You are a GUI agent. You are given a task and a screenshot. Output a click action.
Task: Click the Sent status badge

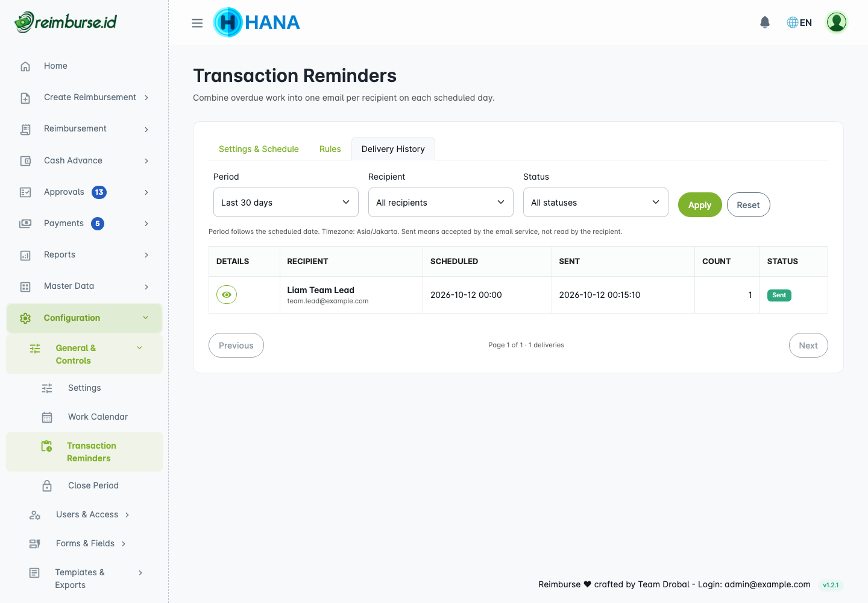point(779,295)
